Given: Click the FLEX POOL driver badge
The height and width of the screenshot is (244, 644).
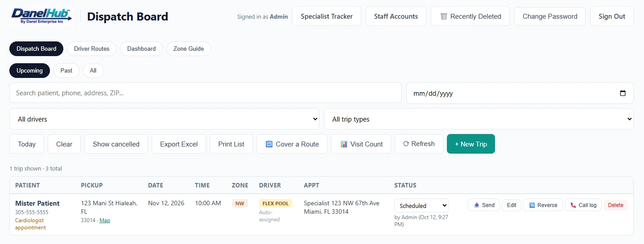Looking at the screenshot, I should [276, 203].
